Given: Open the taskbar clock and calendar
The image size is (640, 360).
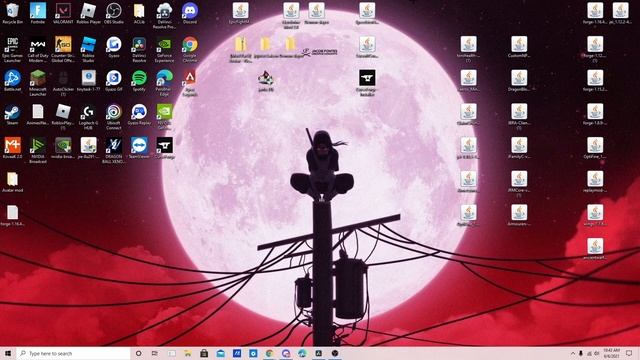Looking at the screenshot, I should point(611,353).
